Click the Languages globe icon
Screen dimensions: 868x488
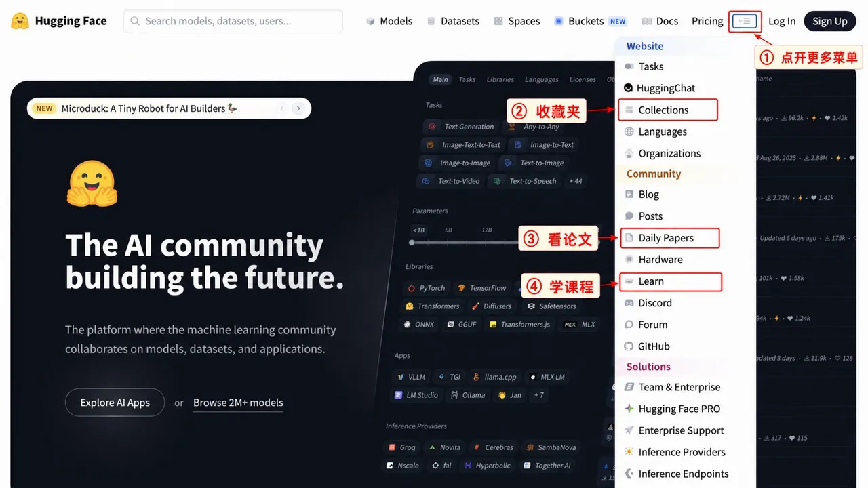pos(629,131)
